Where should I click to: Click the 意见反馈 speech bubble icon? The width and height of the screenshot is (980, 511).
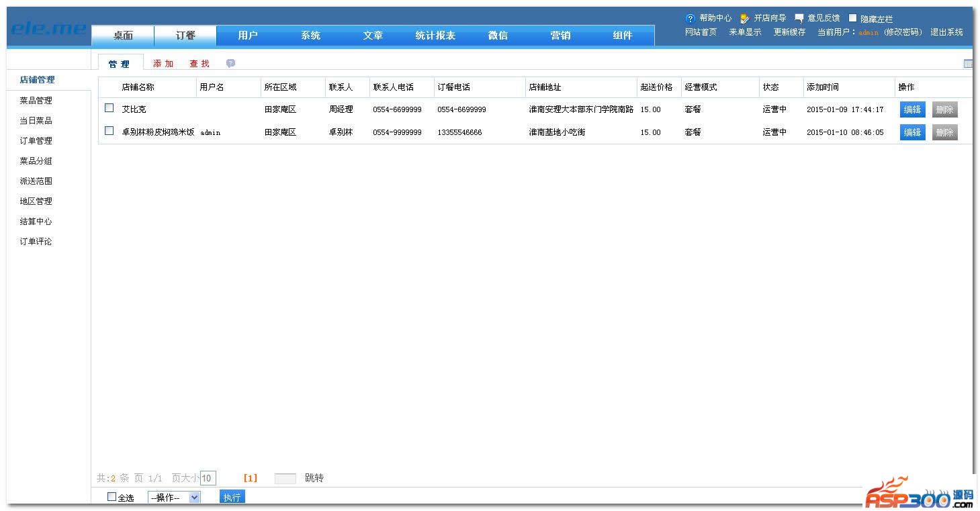(x=799, y=18)
